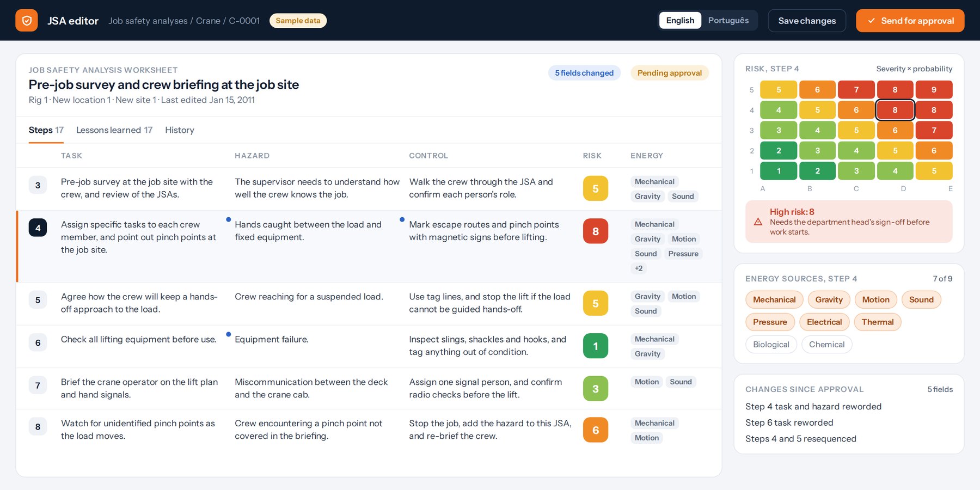Expand the +2 more energy tags in step 4
The image size is (980, 490).
tap(639, 268)
